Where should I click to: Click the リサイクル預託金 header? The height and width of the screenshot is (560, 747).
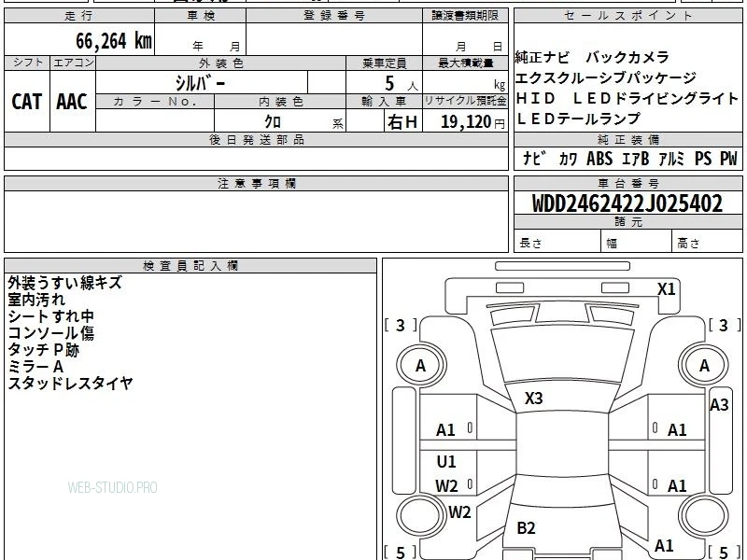[465, 101]
